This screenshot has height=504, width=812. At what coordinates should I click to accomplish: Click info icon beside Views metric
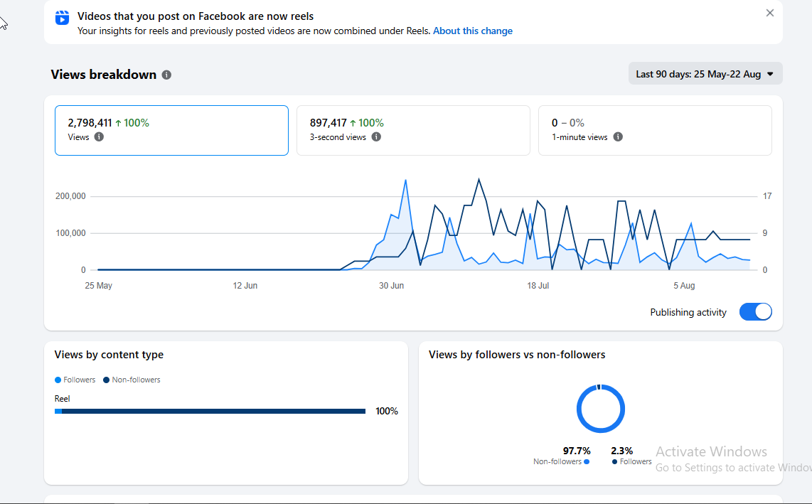(99, 136)
